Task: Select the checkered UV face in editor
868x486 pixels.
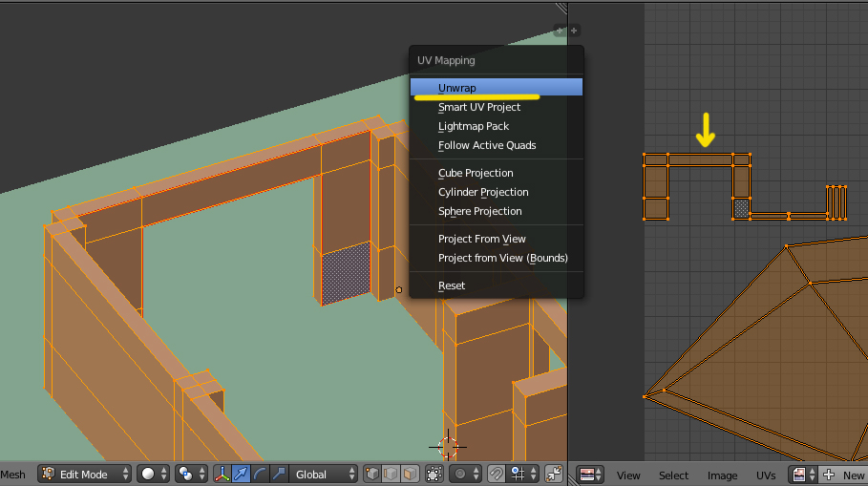Action: click(741, 209)
